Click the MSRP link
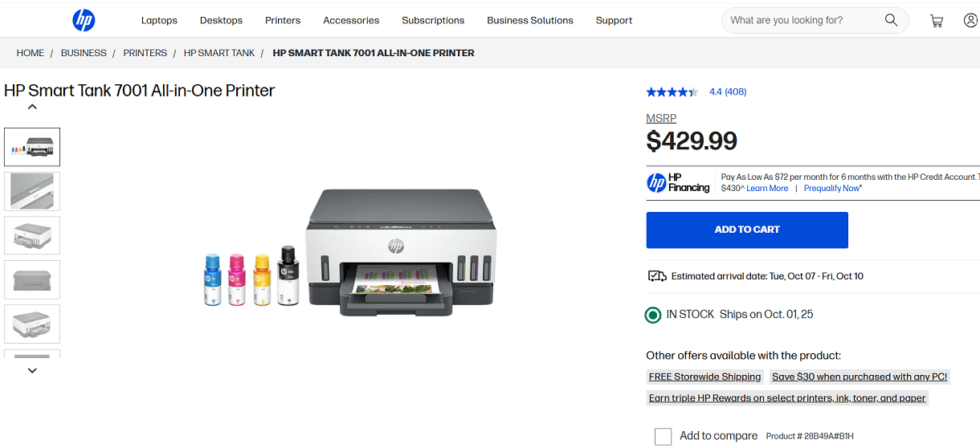Screen dimensions: 980x448 [661, 119]
